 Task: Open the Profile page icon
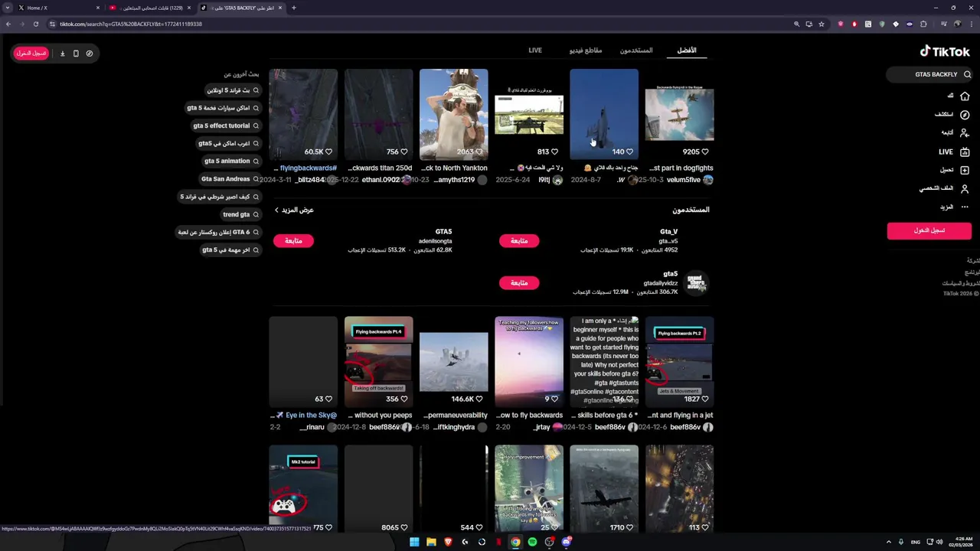[x=965, y=188]
